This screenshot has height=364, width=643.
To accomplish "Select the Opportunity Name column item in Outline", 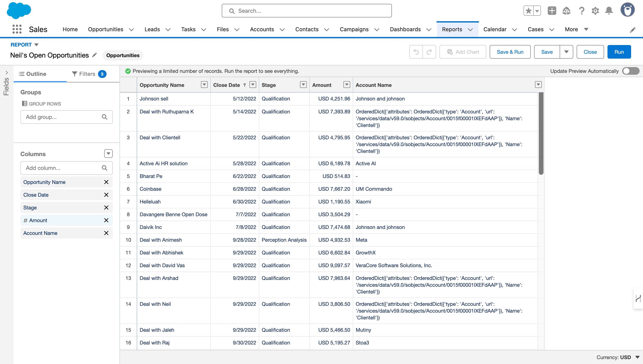I will [x=66, y=182].
